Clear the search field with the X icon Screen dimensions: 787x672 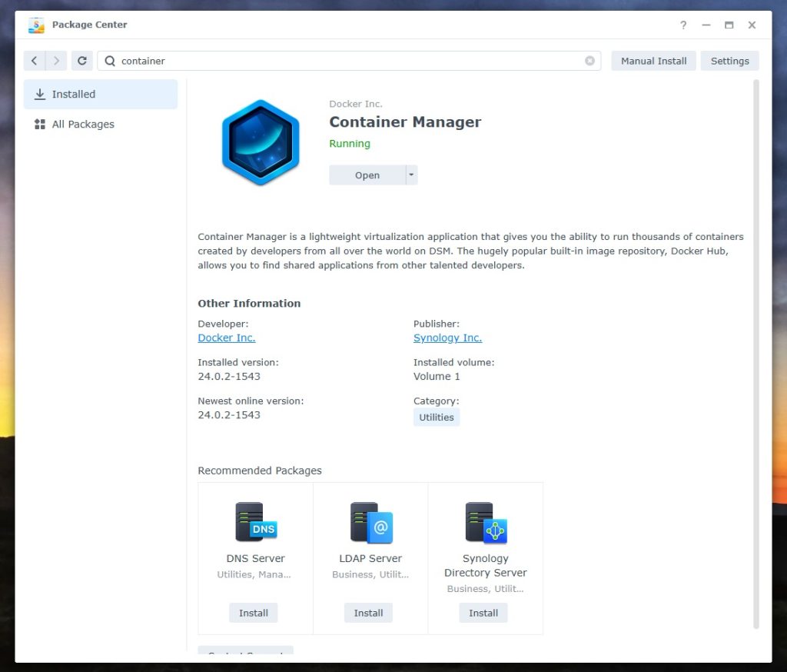coord(589,61)
